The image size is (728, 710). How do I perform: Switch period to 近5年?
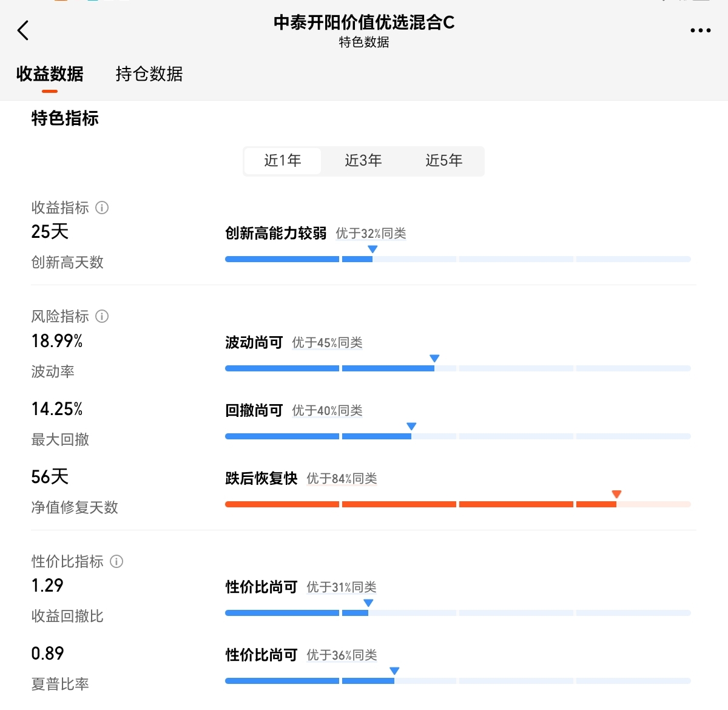click(444, 161)
